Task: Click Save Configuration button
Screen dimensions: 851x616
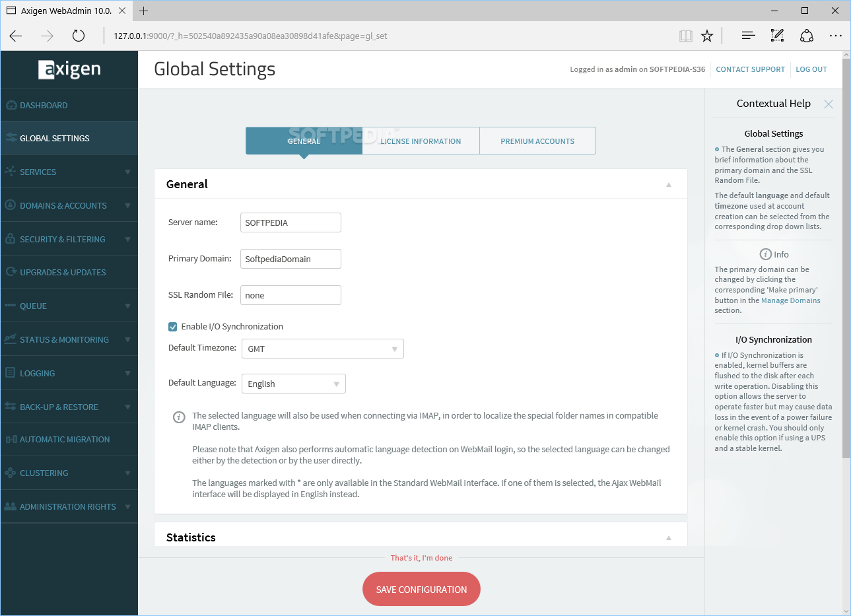Action: [421, 589]
